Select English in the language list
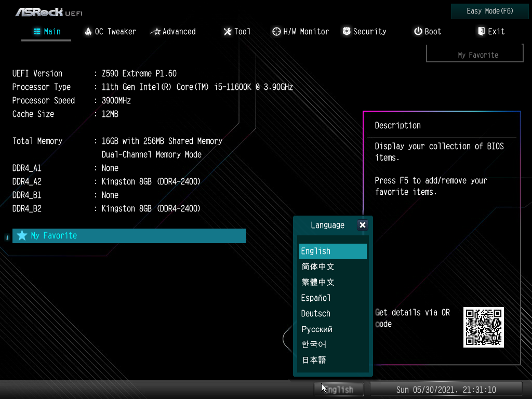 click(332, 251)
